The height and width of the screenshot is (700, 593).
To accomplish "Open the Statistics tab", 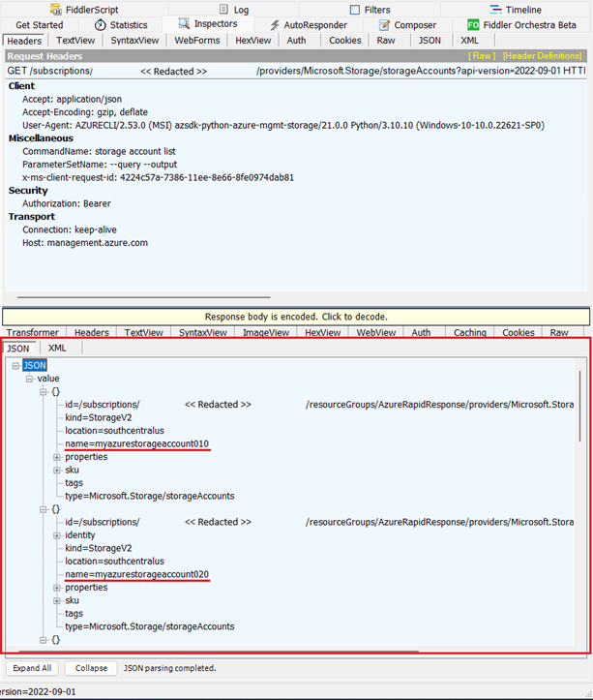I will (121, 25).
